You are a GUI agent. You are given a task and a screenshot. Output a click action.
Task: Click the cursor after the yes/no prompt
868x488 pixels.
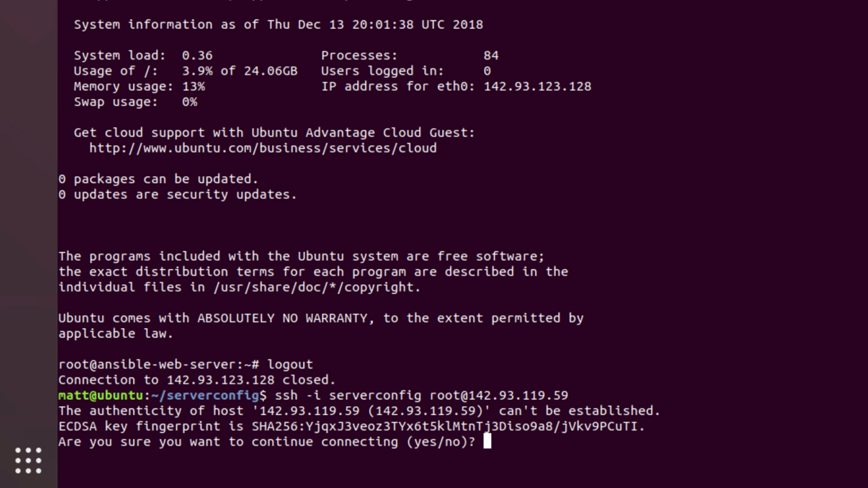click(x=487, y=442)
